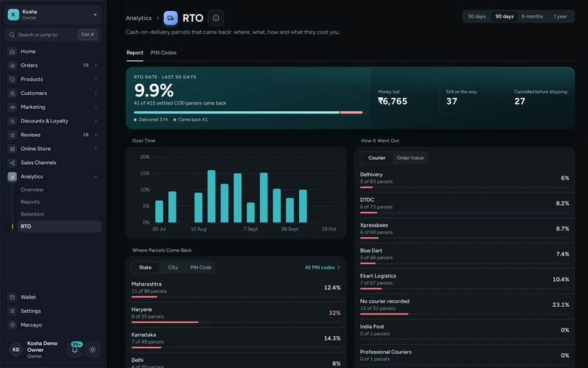The image size is (588, 368).
Task: Click the Analytics breadcrumb link
Action: [x=138, y=18]
